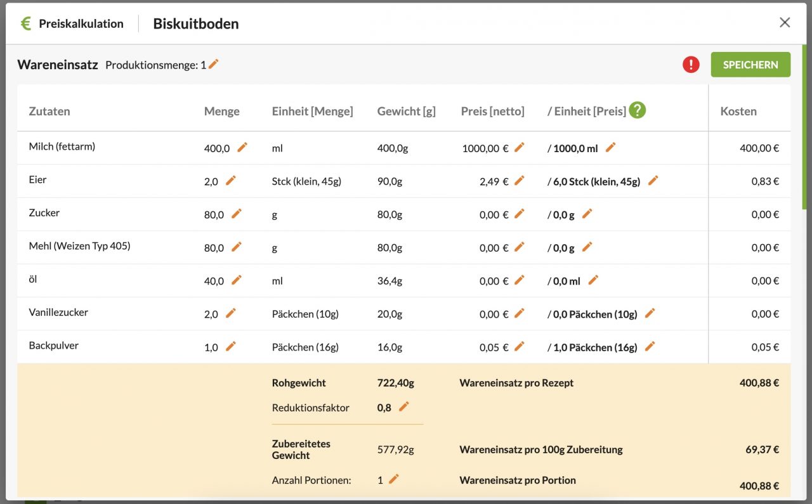Edit Preis pencil for Backpulver
The height and width of the screenshot is (504, 812).
[x=520, y=346]
